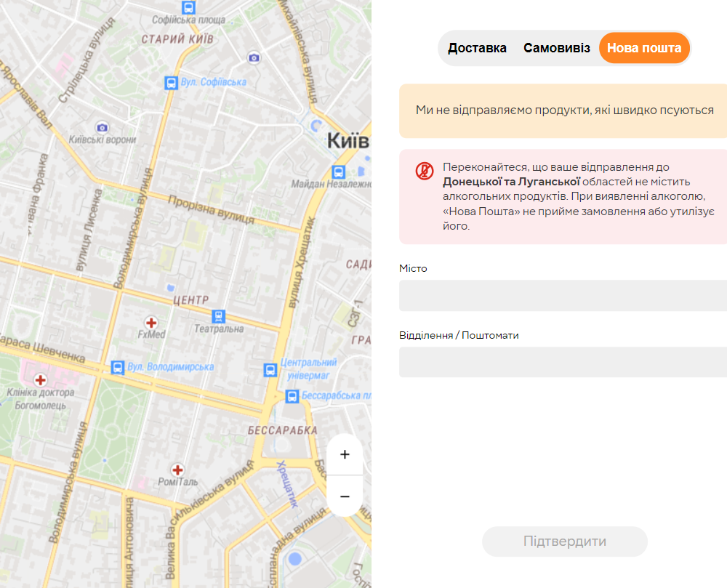Switch to the Доставка tab
This screenshot has height=588, width=727.
[478, 47]
